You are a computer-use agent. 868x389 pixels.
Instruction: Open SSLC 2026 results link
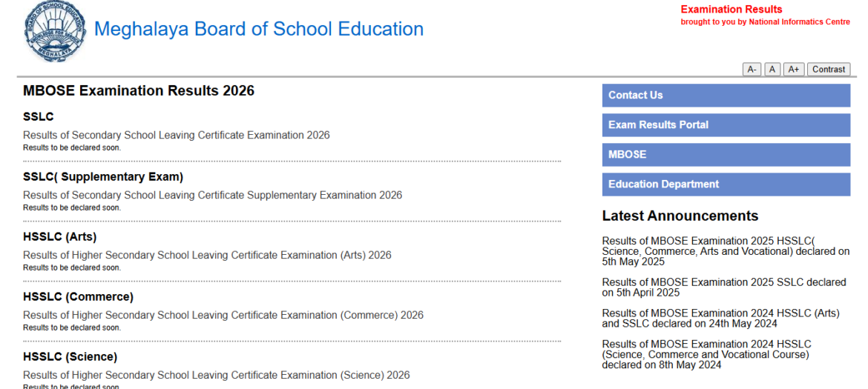(x=176, y=136)
